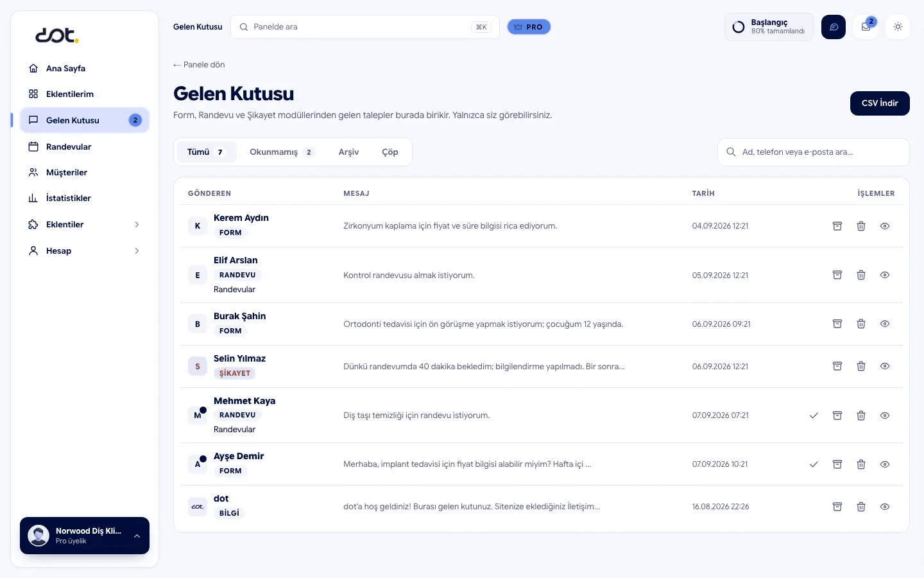Go to Ana Sayfa in sidebar
Viewport: 924px width, 578px height.
[x=85, y=68]
